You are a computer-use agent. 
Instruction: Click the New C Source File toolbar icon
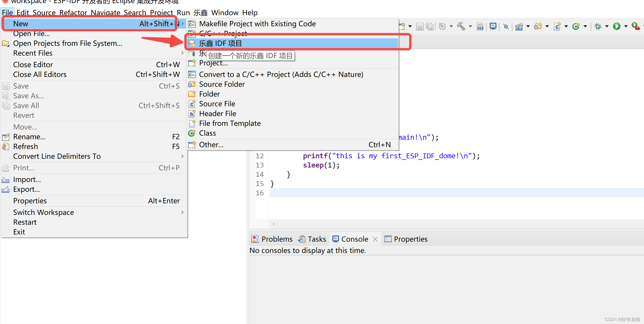[557, 26]
